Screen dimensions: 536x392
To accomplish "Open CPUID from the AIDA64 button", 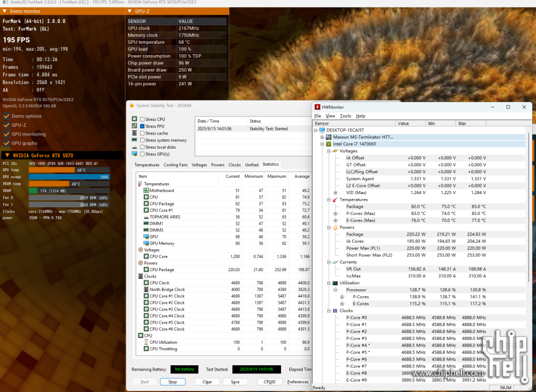I will (270, 382).
